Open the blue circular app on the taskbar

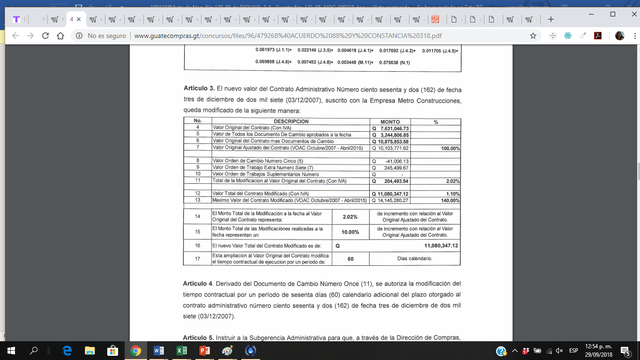(251, 351)
